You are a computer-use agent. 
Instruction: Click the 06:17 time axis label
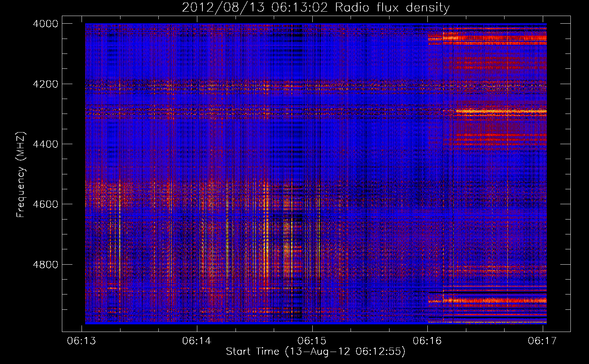(x=542, y=341)
